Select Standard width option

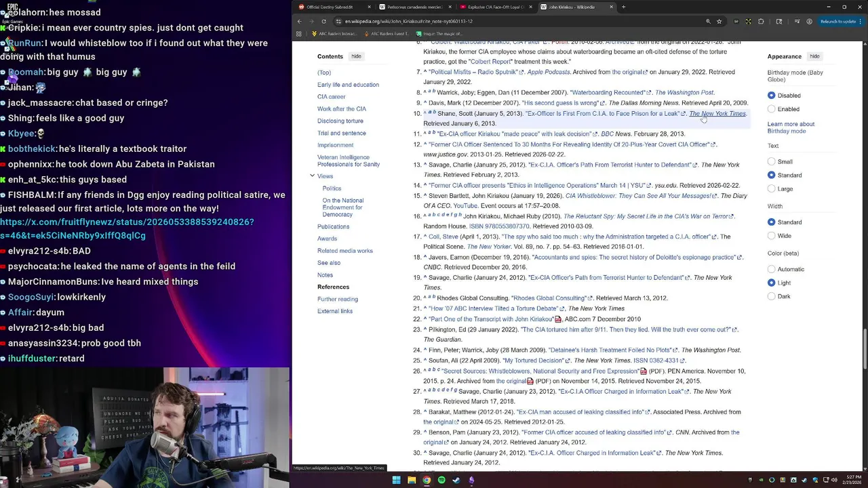(x=772, y=222)
